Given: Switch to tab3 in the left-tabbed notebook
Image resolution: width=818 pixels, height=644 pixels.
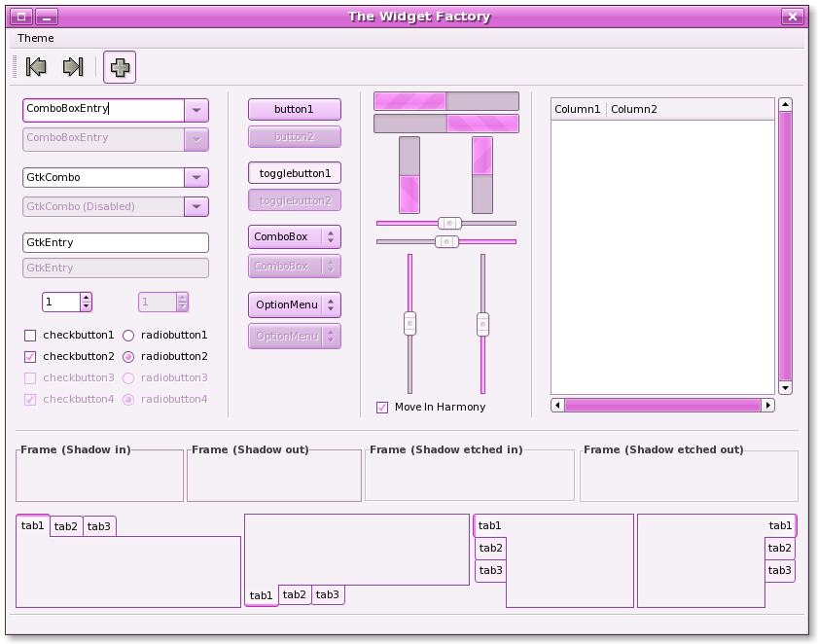Looking at the screenshot, I should click(x=490, y=571).
